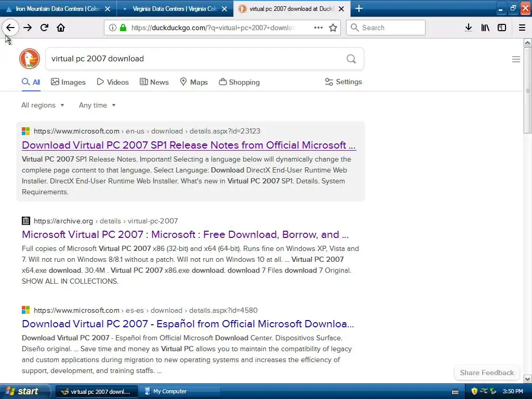This screenshot has height=399, width=532.
Task: Open a new browser tab
Action: click(358, 8)
